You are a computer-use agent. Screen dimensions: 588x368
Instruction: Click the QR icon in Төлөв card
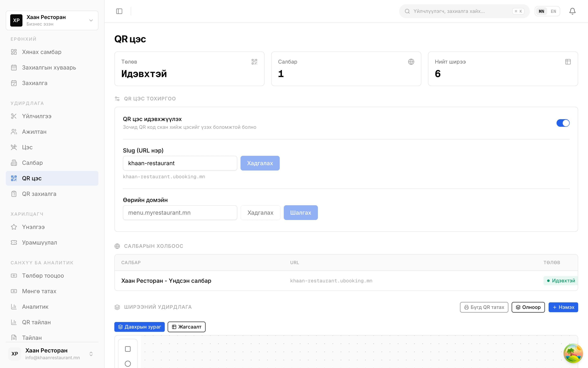[x=254, y=62]
